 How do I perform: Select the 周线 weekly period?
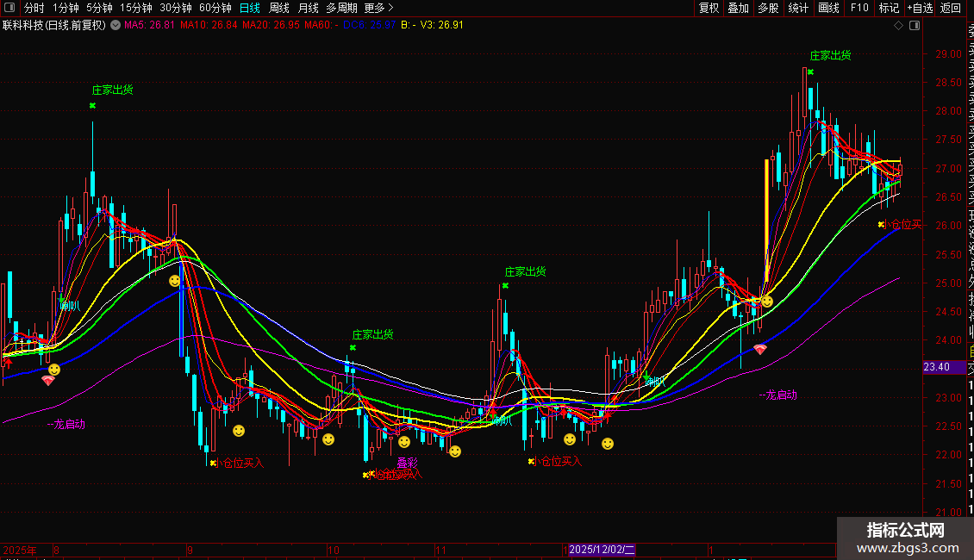pyautogui.click(x=279, y=8)
